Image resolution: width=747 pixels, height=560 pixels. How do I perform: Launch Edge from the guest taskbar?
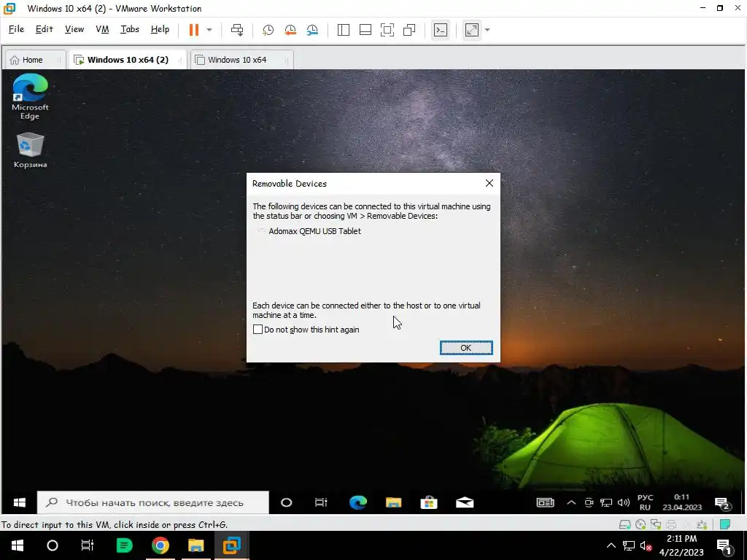point(357,502)
